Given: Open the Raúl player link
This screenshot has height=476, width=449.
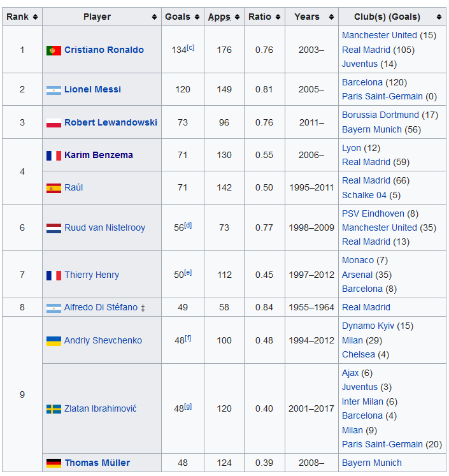Looking at the screenshot, I should coord(73,187).
